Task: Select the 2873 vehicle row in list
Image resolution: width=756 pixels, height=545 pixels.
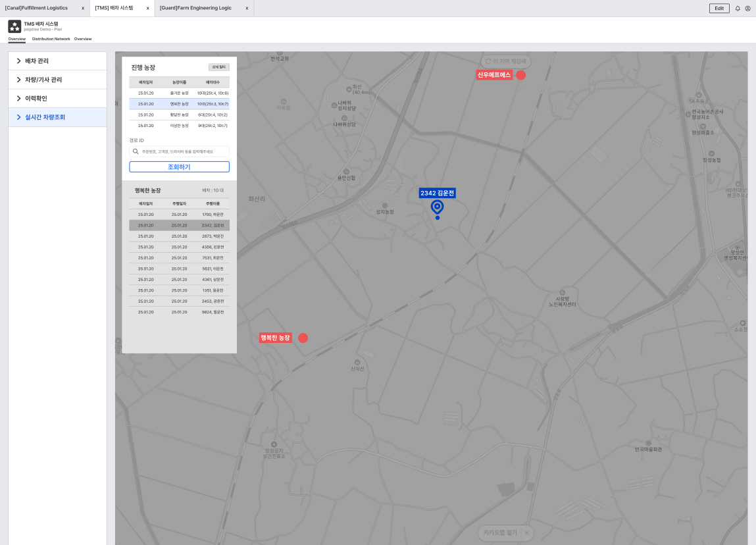Action: tap(180, 236)
